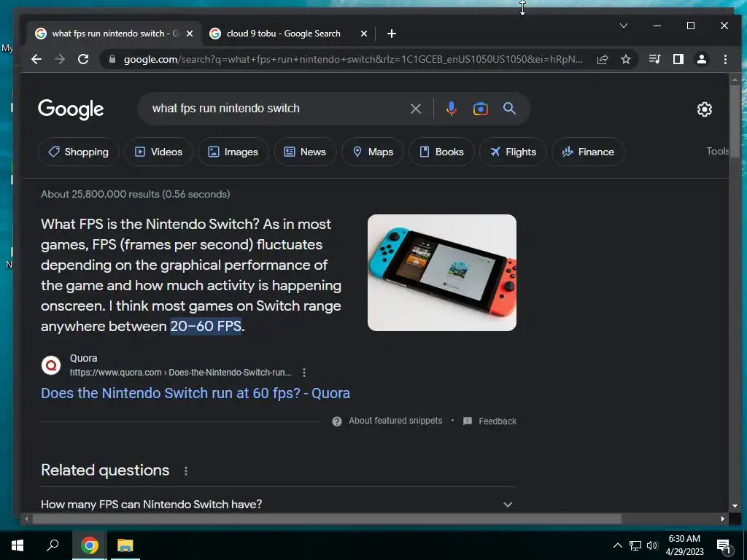The image size is (747, 560).
Task: Open Chrome three-dot menu
Action: coord(725,59)
